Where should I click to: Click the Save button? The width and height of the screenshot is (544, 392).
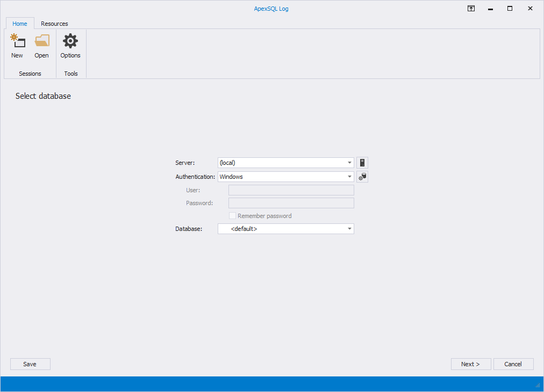coord(30,364)
